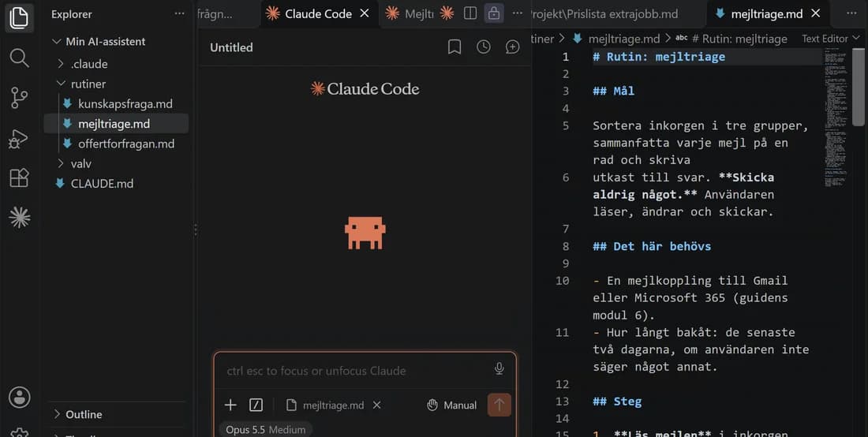The image size is (868, 437).
Task: Click '# Rutin: mejltriage' breadcrumb item
Action: click(739, 38)
